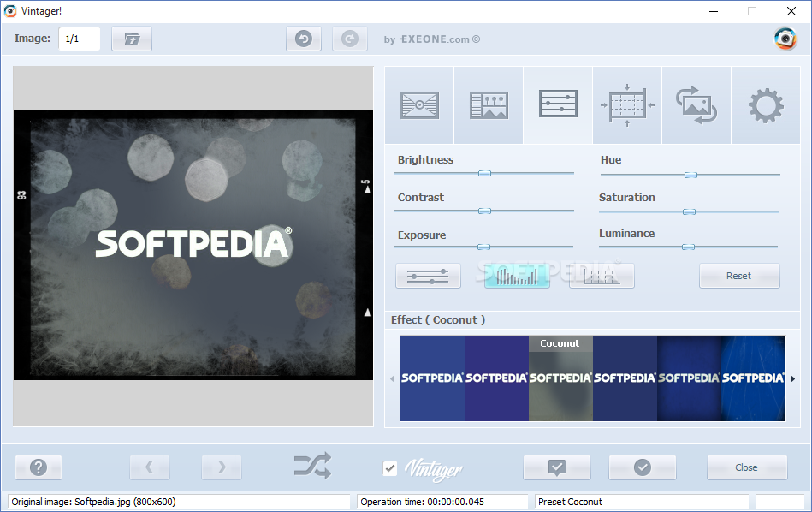Screen dimensions: 812x512
Task: Click the Contrast label
Action: coord(420,198)
